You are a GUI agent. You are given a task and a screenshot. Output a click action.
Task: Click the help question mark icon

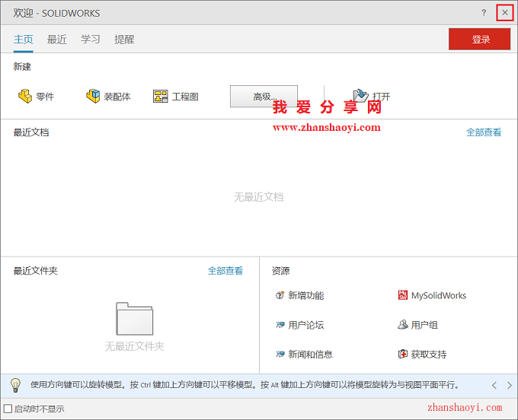coord(484,13)
